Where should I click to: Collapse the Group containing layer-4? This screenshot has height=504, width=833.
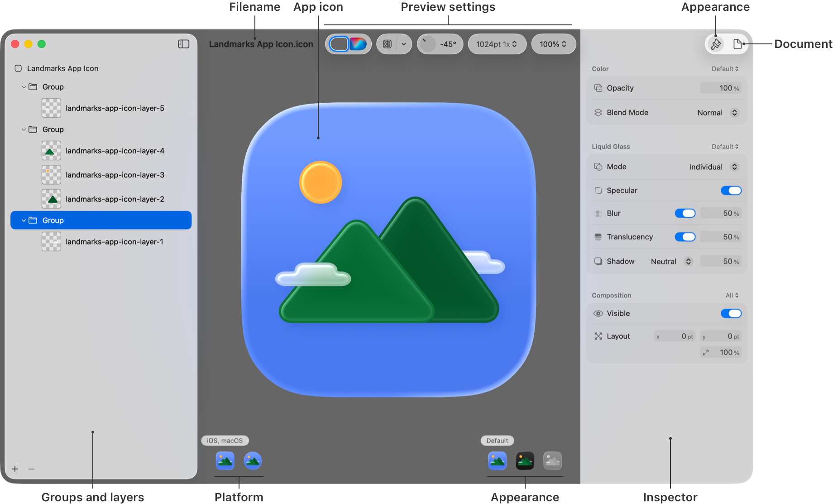(24, 129)
